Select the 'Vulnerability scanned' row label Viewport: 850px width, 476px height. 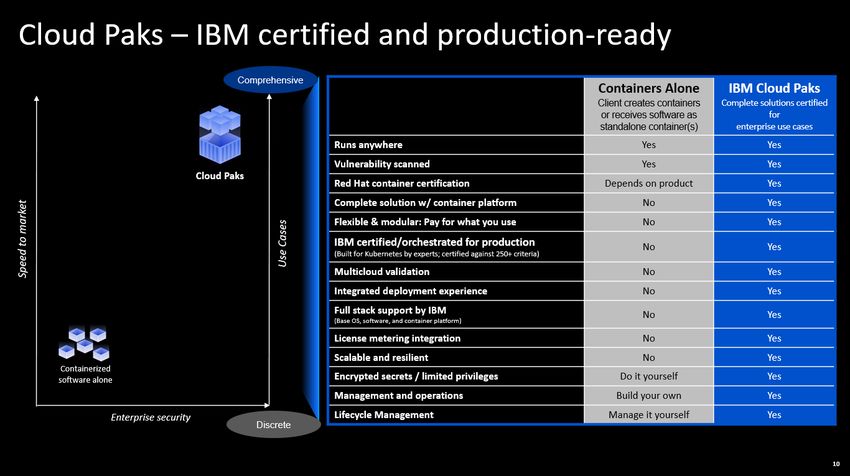click(x=382, y=164)
